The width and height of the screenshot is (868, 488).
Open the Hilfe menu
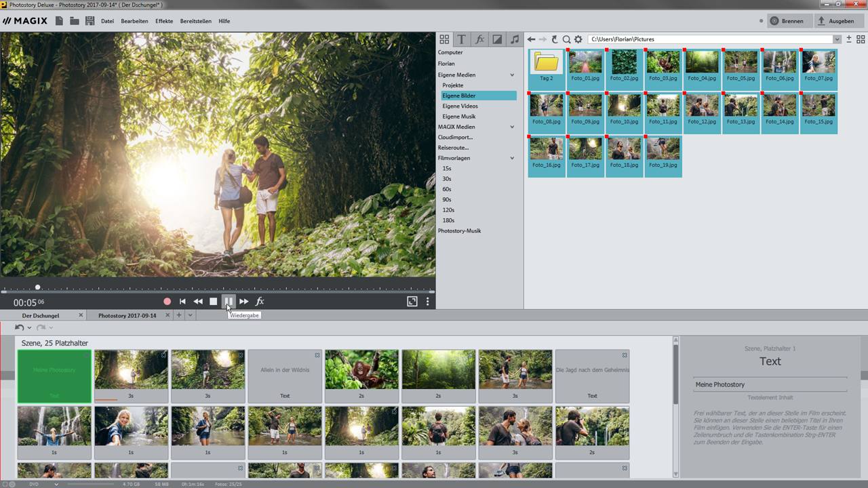(x=224, y=21)
